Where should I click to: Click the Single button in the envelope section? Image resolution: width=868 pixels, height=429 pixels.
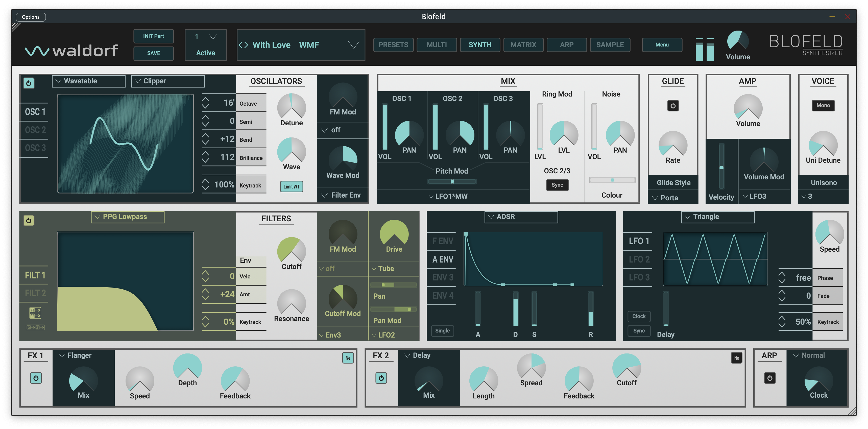click(x=442, y=331)
